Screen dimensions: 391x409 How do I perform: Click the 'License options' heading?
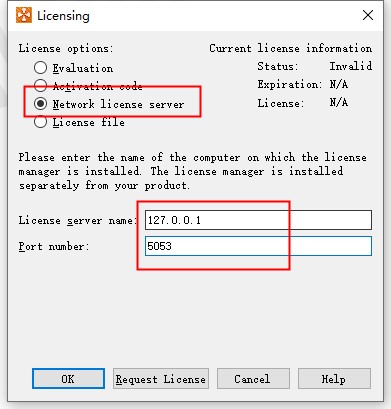66,49
